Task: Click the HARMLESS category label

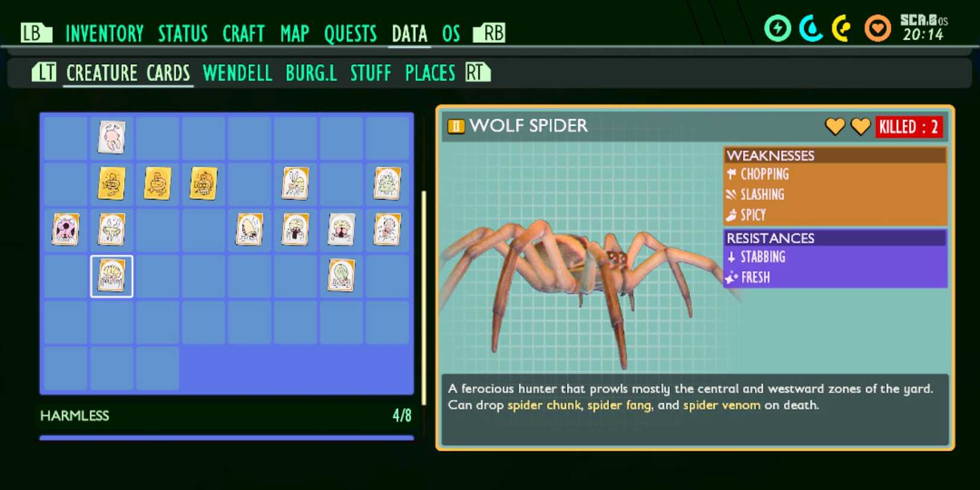Action: tap(75, 416)
